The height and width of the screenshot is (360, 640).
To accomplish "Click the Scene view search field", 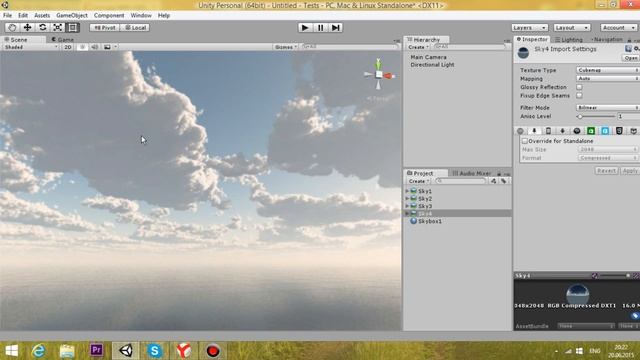I will click(x=350, y=47).
